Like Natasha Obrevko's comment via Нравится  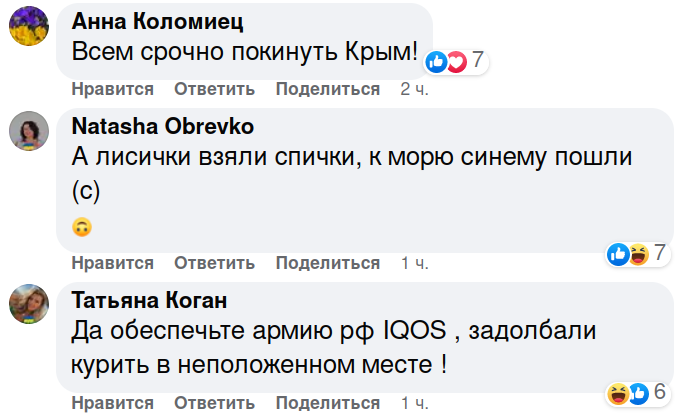click(x=112, y=263)
